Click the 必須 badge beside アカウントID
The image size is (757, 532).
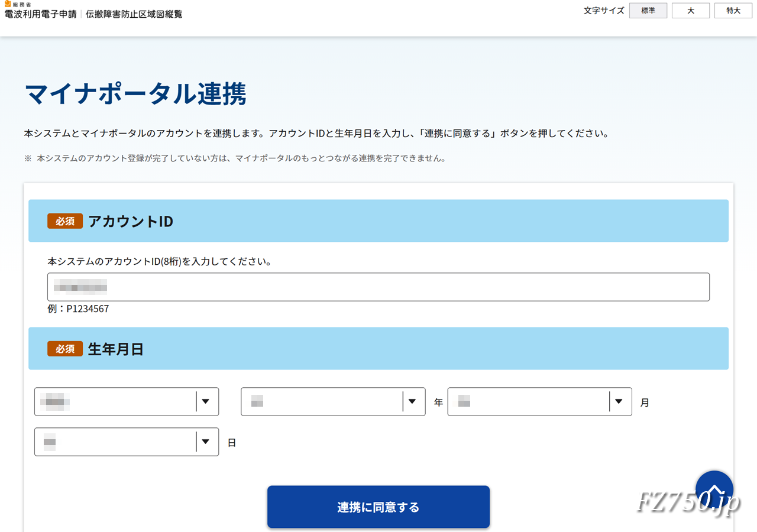65,221
